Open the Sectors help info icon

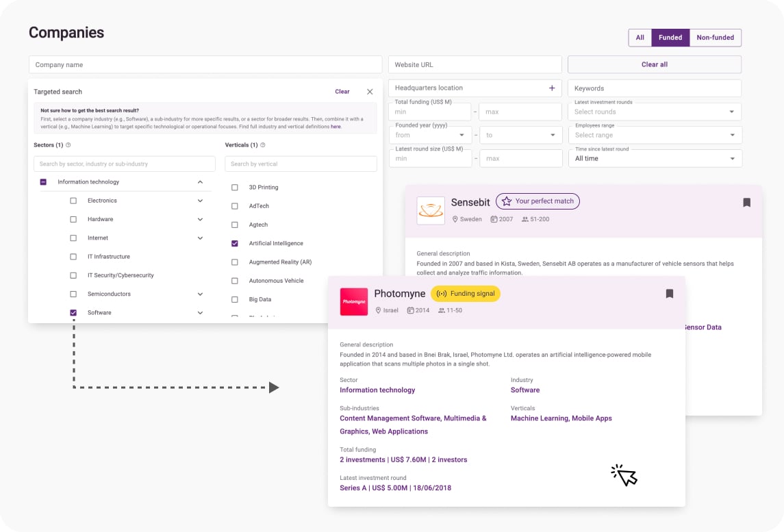(68, 145)
